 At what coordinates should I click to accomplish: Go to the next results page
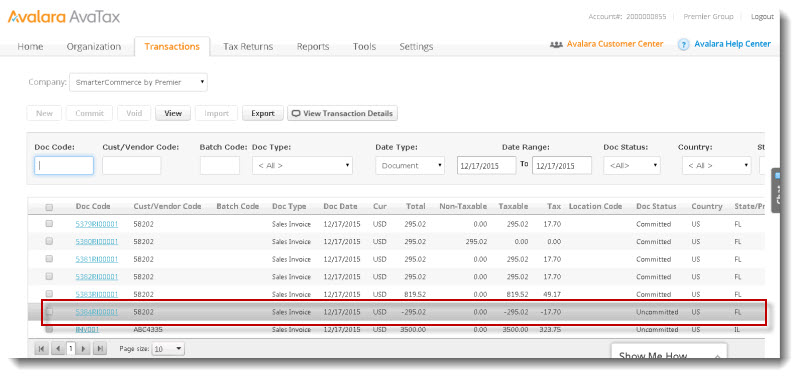[x=83, y=349]
